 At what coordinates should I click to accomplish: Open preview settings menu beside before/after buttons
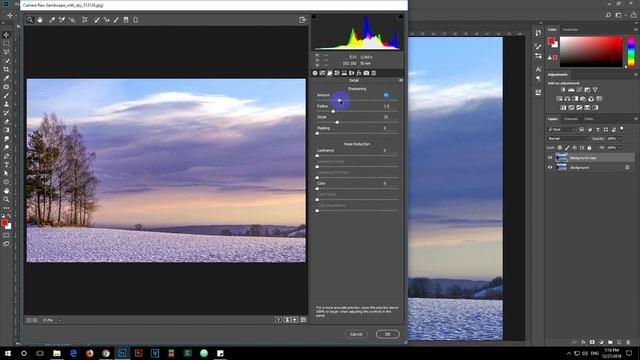tap(303, 320)
